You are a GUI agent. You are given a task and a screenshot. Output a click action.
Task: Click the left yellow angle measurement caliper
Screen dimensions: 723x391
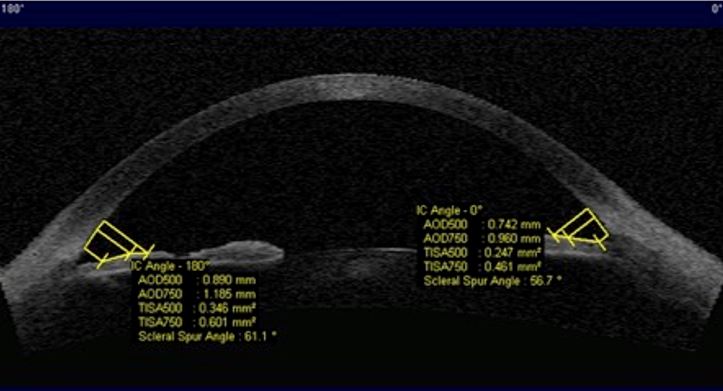coord(118,245)
